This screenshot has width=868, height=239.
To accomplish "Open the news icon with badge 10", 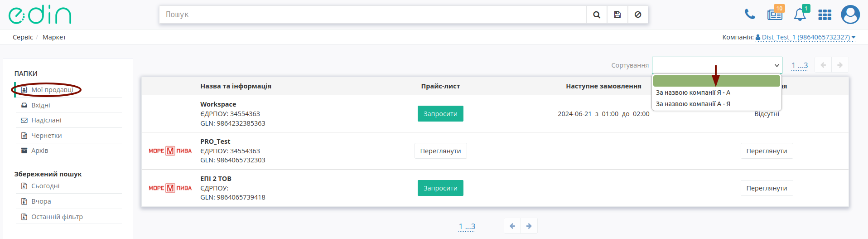I will pos(775,14).
